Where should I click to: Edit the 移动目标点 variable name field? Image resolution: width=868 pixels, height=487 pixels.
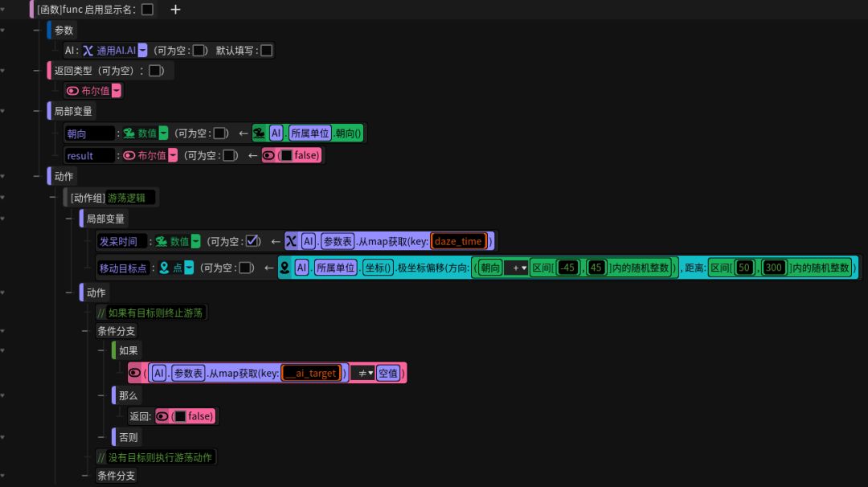coord(123,268)
